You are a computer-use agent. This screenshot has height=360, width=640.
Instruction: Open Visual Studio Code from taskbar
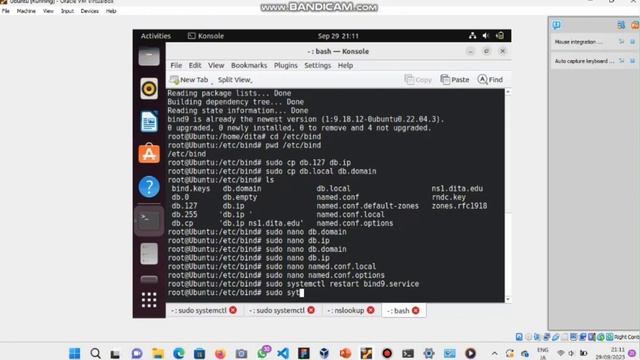tap(283, 353)
